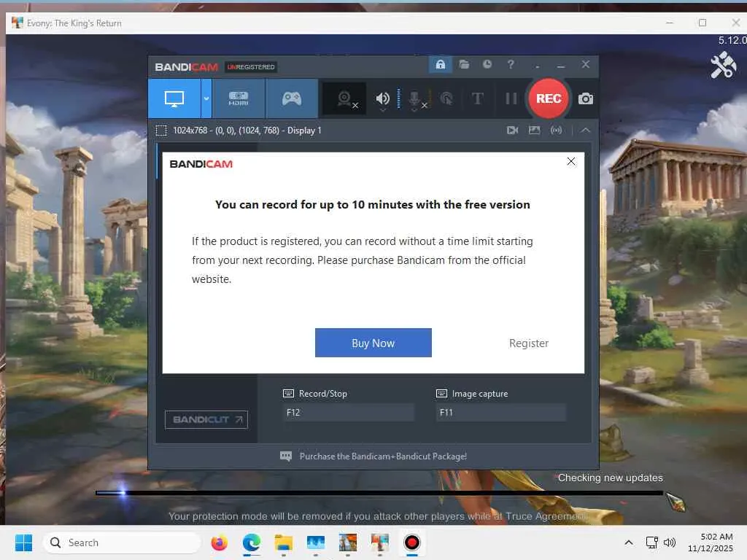Click the Record/Stop hotkey field F12
The height and width of the screenshot is (560, 747).
click(x=349, y=413)
